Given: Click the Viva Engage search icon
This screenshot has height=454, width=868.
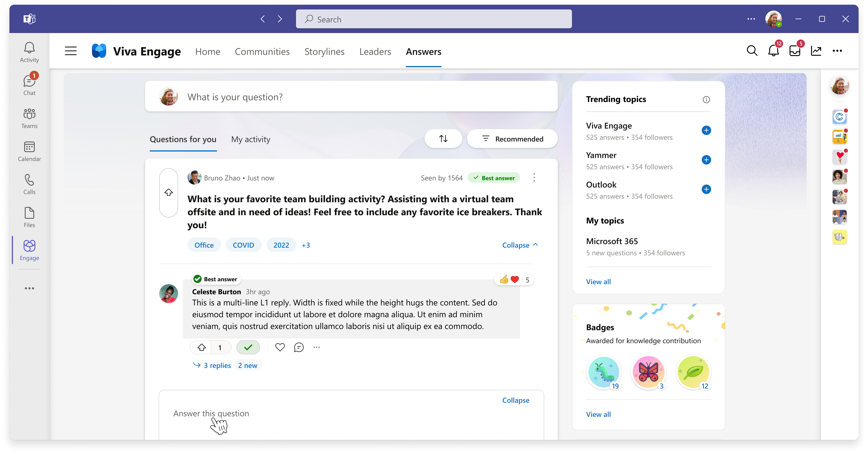Looking at the screenshot, I should coord(752,51).
